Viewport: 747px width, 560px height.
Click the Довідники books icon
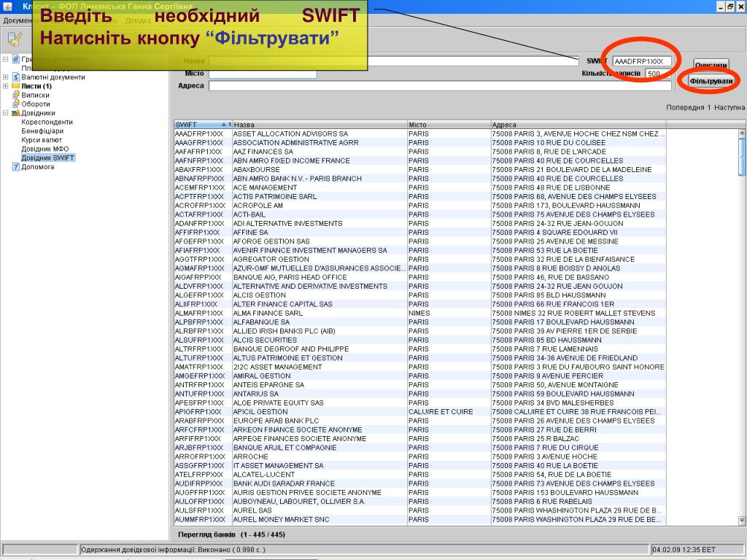click(16, 113)
